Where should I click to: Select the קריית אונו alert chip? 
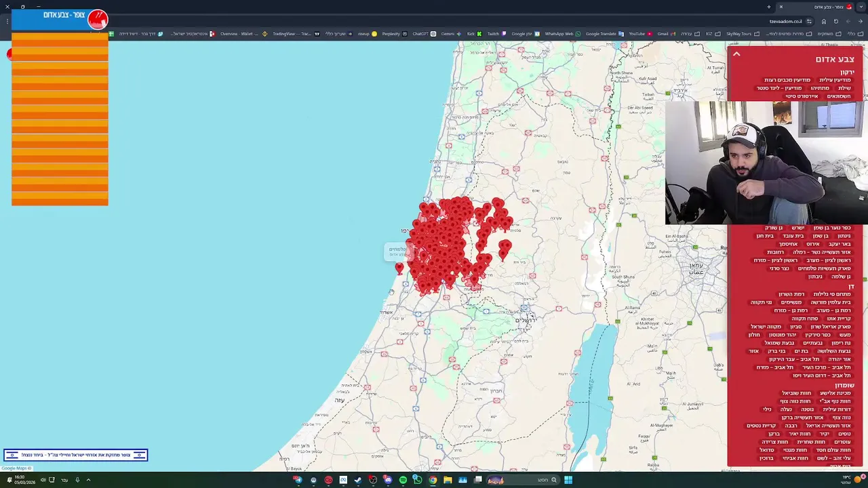click(x=839, y=319)
